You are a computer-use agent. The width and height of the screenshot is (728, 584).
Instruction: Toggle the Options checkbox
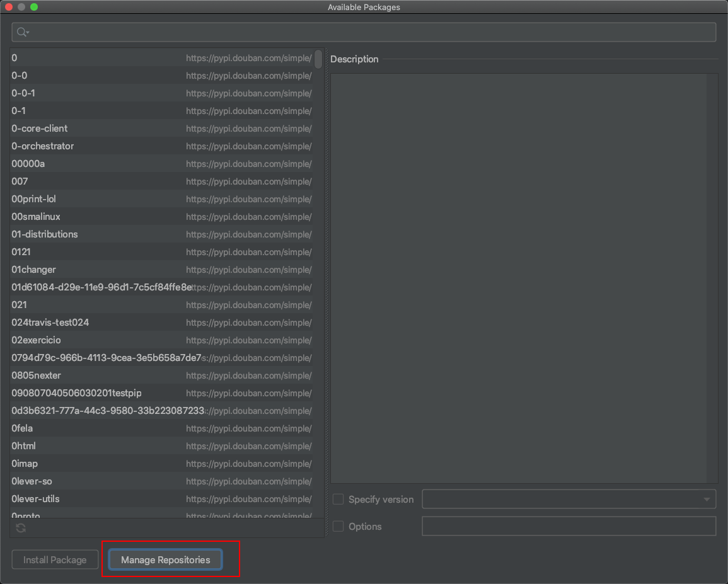pos(338,526)
